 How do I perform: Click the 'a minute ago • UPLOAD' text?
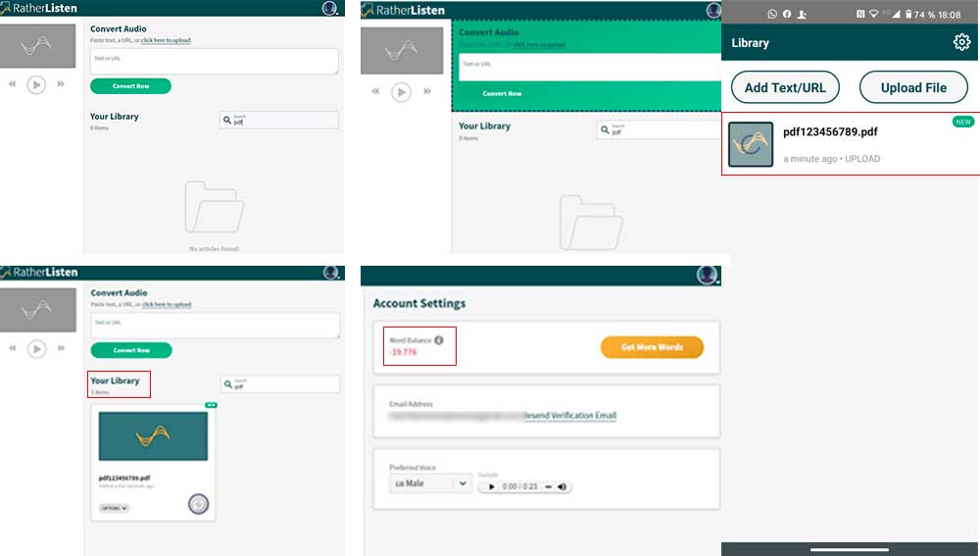(831, 159)
